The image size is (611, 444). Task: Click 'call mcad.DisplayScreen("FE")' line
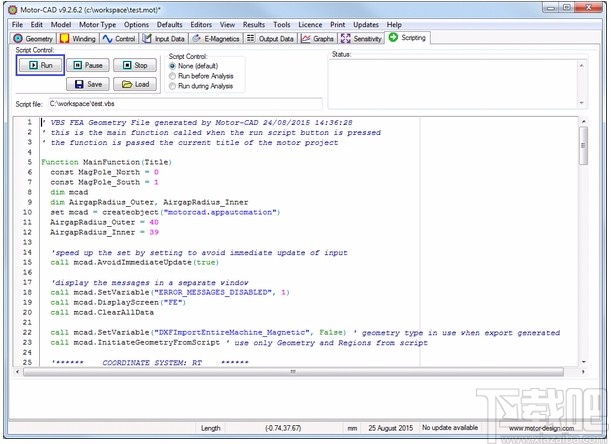(118, 302)
